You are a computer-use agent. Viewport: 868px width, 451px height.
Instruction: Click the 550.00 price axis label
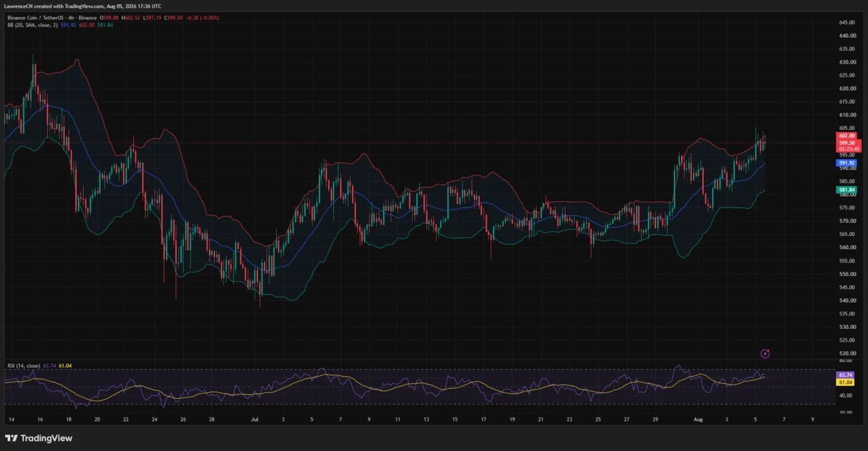pyautogui.click(x=847, y=274)
